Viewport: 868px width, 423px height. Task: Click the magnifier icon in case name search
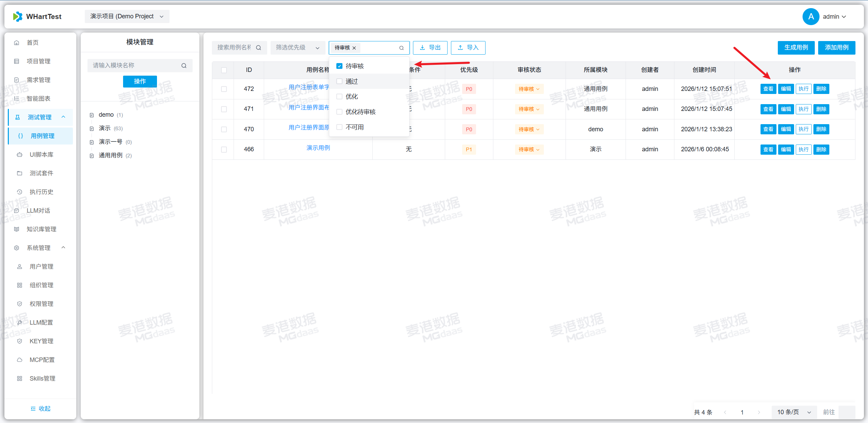[258, 48]
